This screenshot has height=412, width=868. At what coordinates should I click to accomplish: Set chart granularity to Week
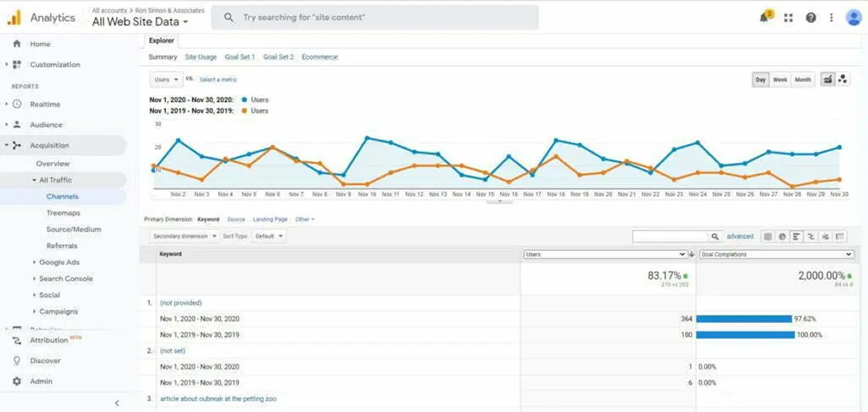tap(780, 79)
